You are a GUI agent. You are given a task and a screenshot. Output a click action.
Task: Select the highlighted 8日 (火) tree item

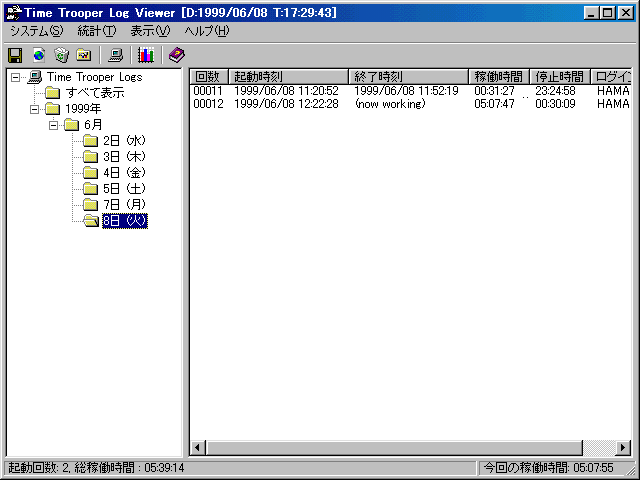125,221
